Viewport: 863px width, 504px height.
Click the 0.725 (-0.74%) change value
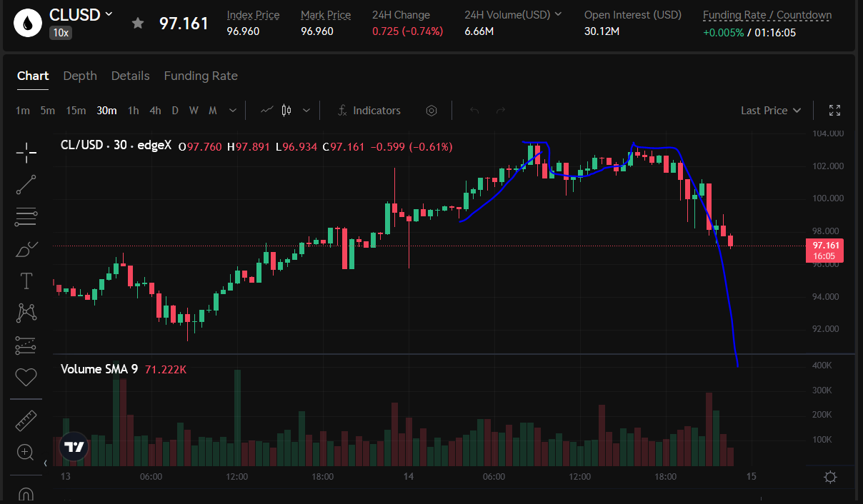pyautogui.click(x=407, y=31)
